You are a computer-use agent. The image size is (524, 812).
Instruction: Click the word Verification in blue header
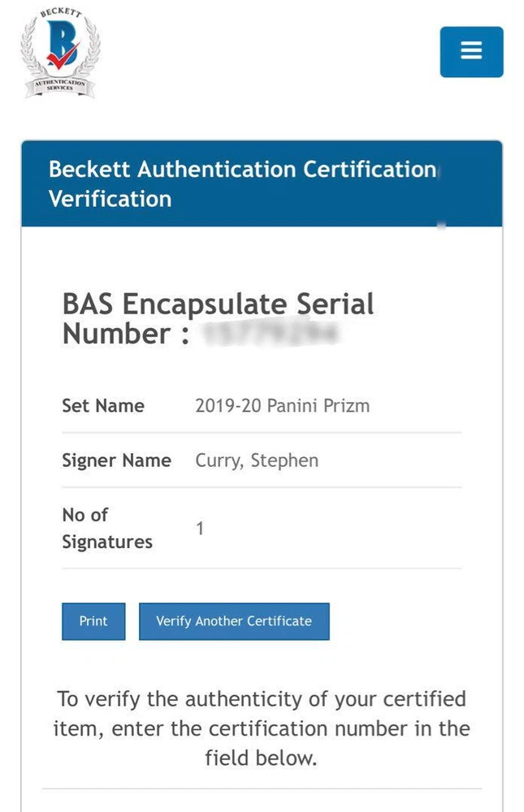pyautogui.click(x=110, y=199)
